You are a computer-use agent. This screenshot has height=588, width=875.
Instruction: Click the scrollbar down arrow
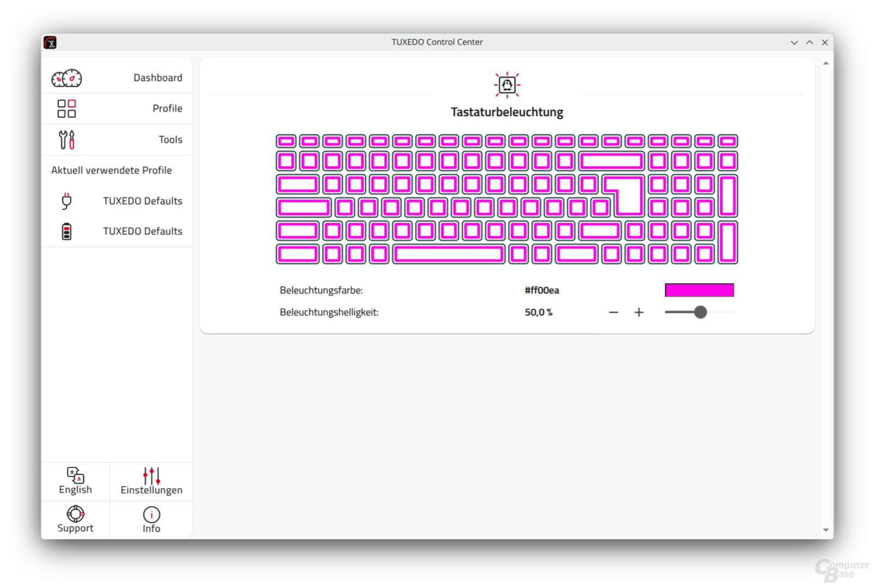click(826, 530)
